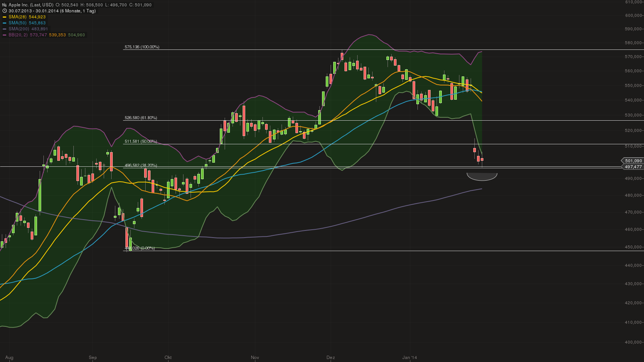Select the purple SMA(200) legend color marker
Image resolution: width=644 pixels, height=362 pixels.
pos(5,29)
